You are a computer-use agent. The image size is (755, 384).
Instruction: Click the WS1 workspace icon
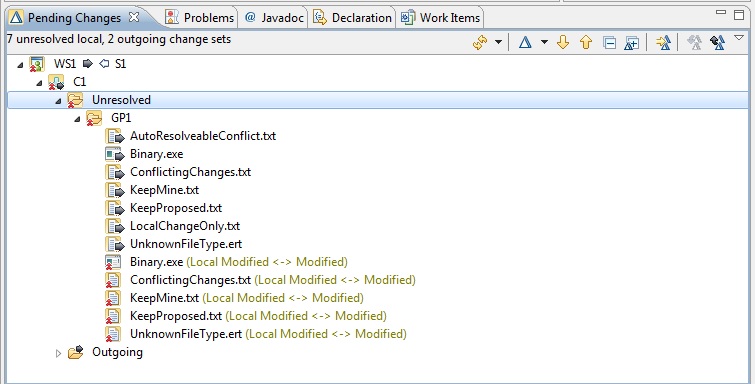click(37, 64)
